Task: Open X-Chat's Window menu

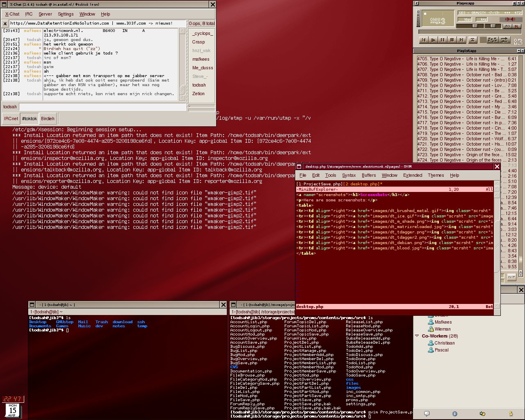Action: point(87,14)
